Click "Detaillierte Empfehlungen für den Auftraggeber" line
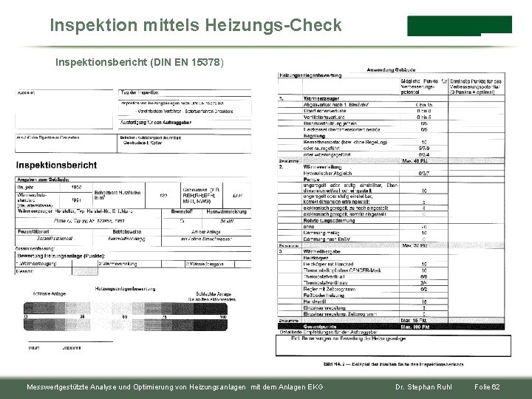Viewport: 532px width, 399px height. click(328, 332)
